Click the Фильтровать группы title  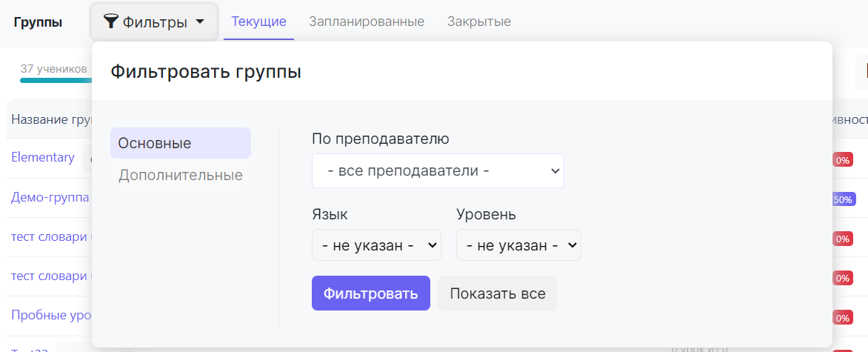(x=206, y=72)
